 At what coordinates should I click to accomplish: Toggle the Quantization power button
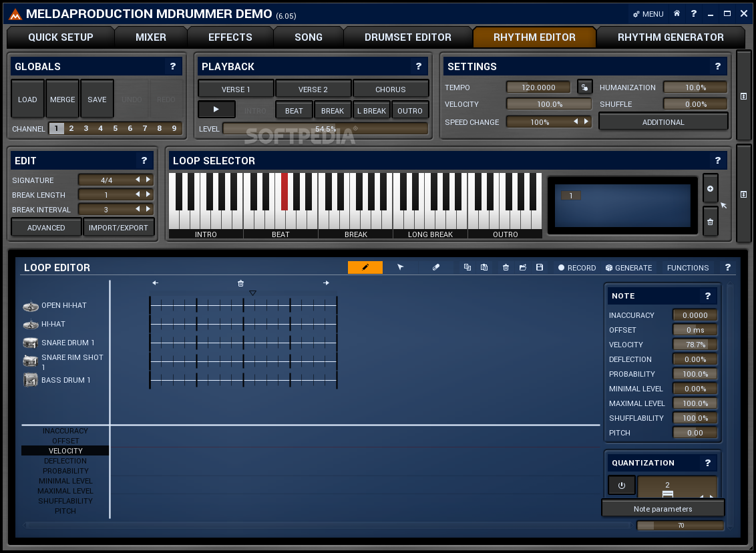coord(622,485)
